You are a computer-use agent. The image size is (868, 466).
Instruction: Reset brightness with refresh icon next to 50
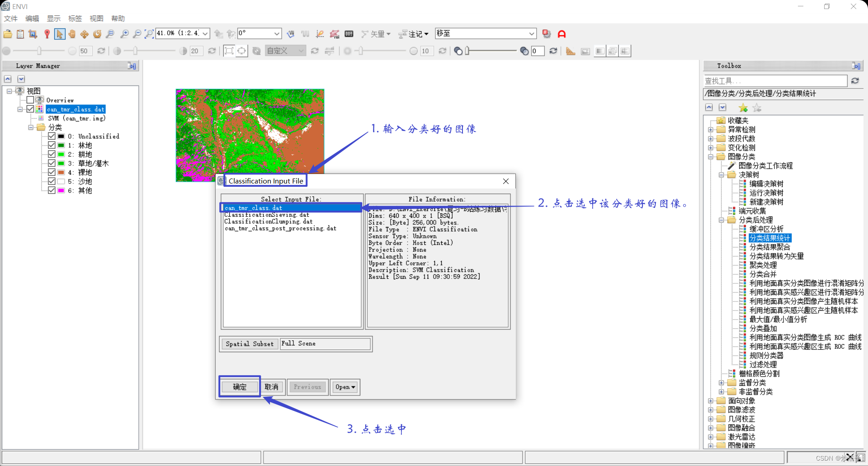point(101,51)
